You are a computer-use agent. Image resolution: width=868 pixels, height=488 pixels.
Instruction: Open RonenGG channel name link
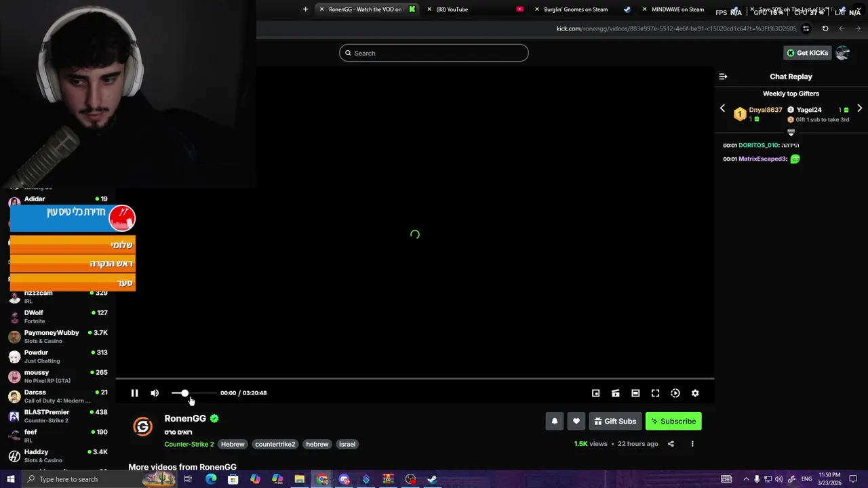[185, 418]
